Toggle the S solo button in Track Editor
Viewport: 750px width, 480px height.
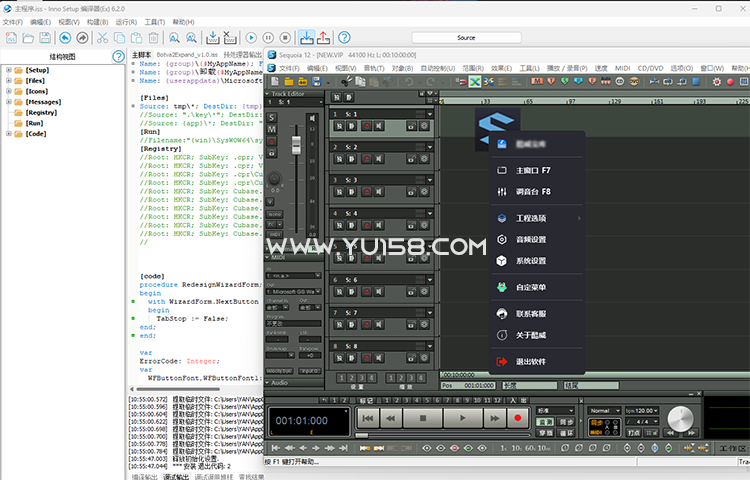click(271, 118)
